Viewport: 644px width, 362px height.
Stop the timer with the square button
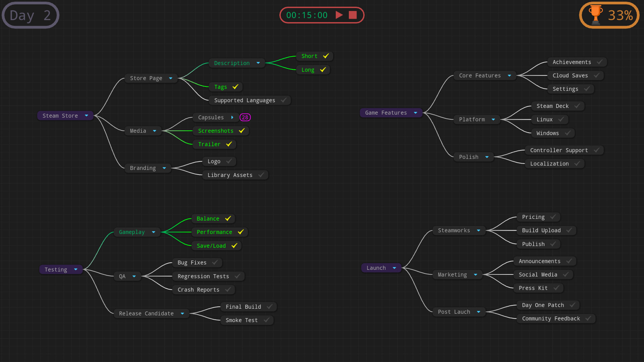point(353,15)
